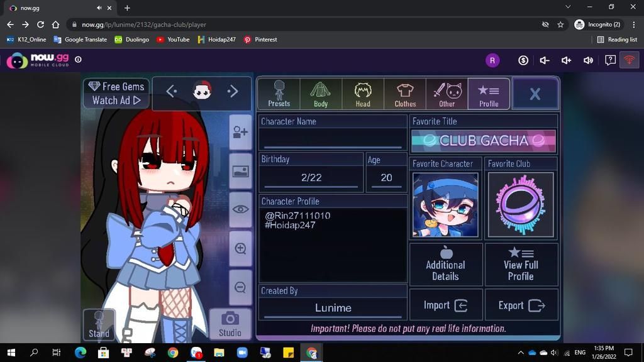Close the character editor with X
This screenshot has height=362, width=644.
point(535,94)
